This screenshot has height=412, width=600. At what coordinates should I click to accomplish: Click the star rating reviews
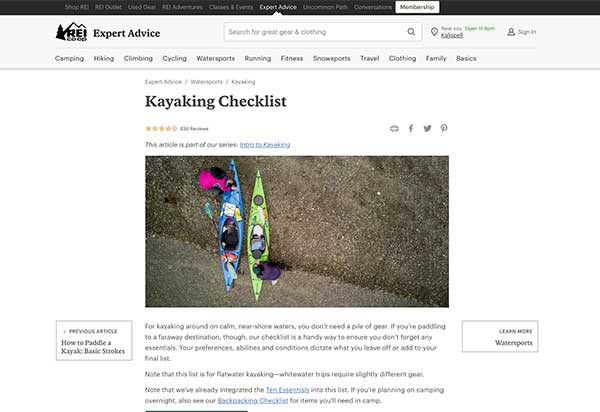click(177, 129)
